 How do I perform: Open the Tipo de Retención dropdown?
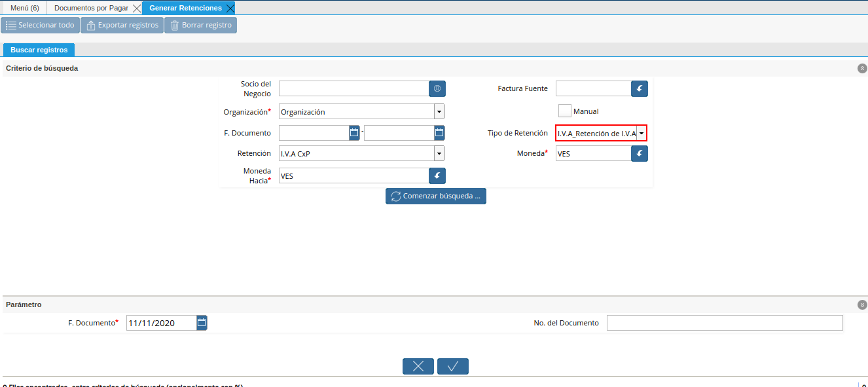tap(641, 133)
